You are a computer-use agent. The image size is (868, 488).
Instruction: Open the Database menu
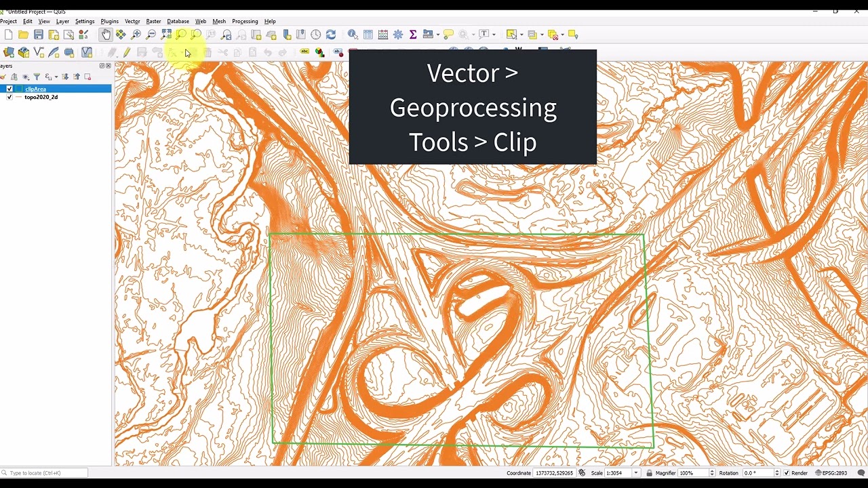(178, 21)
